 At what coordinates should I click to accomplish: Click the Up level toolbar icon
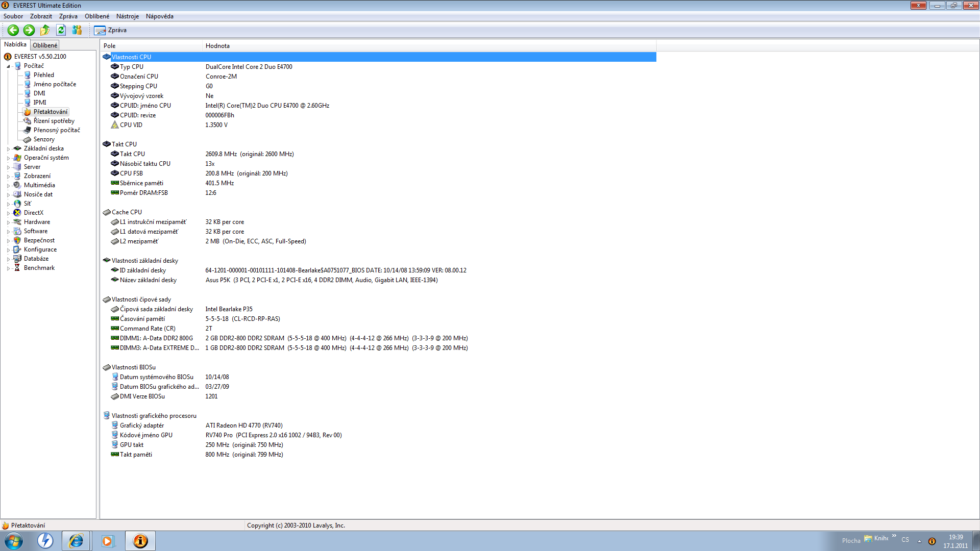(45, 30)
